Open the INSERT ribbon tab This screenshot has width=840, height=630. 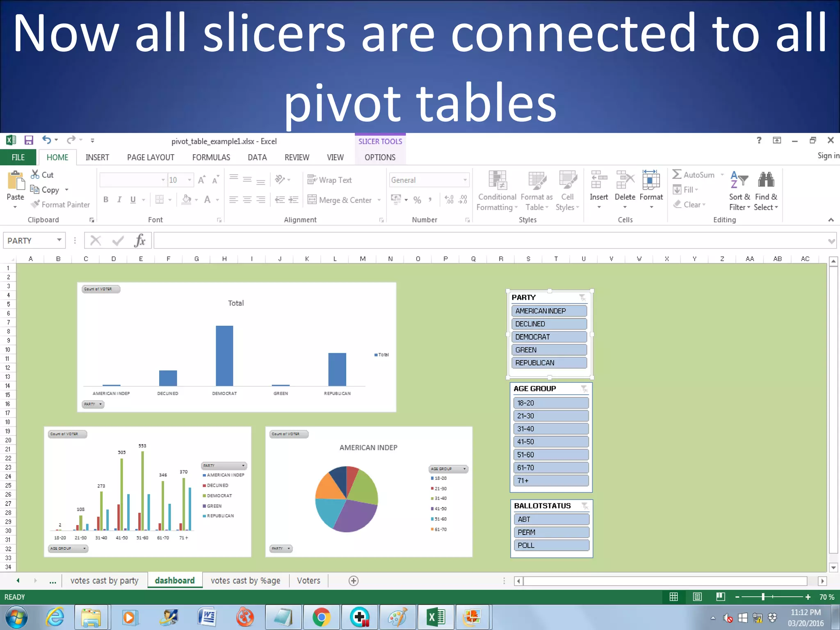(x=97, y=157)
